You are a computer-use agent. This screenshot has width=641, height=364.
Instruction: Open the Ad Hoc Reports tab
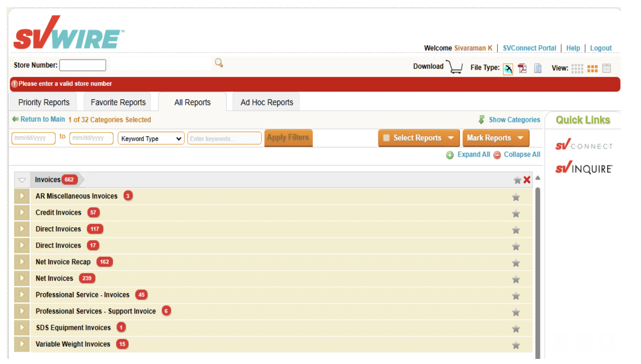[x=266, y=102]
